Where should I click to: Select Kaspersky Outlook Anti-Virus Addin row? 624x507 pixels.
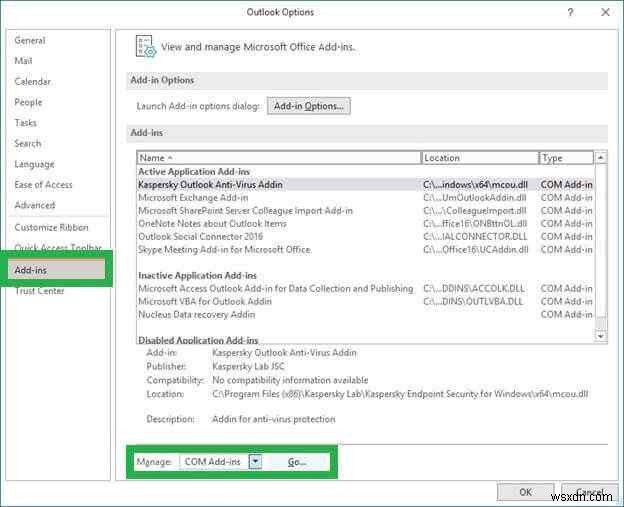pyautogui.click(x=365, y=185)
